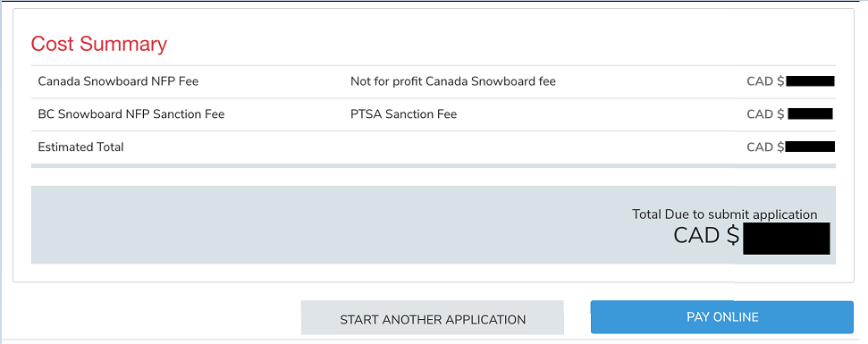Click the PAY ONLINE button
This screenshot has height=344, width=868.
click(x=722, y=317)
